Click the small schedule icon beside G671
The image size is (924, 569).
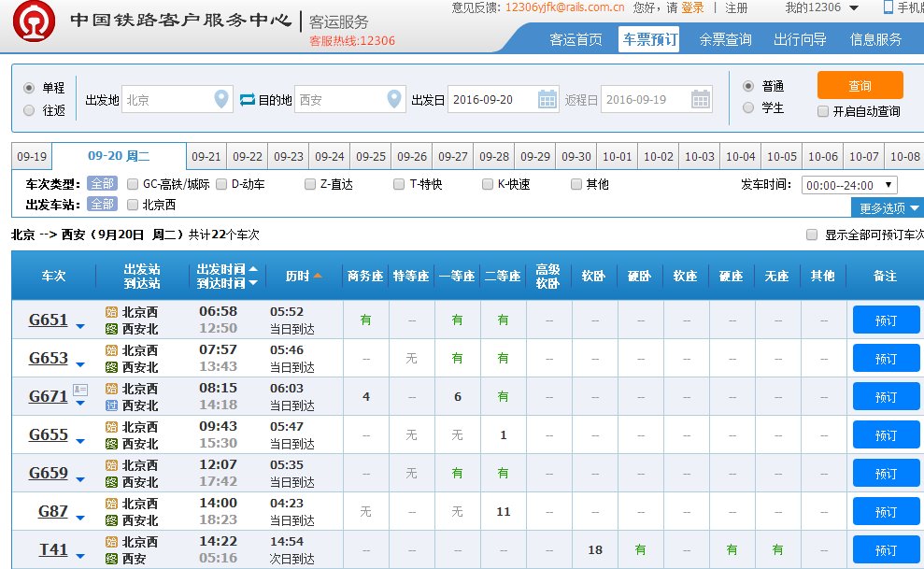pos(81,390)
